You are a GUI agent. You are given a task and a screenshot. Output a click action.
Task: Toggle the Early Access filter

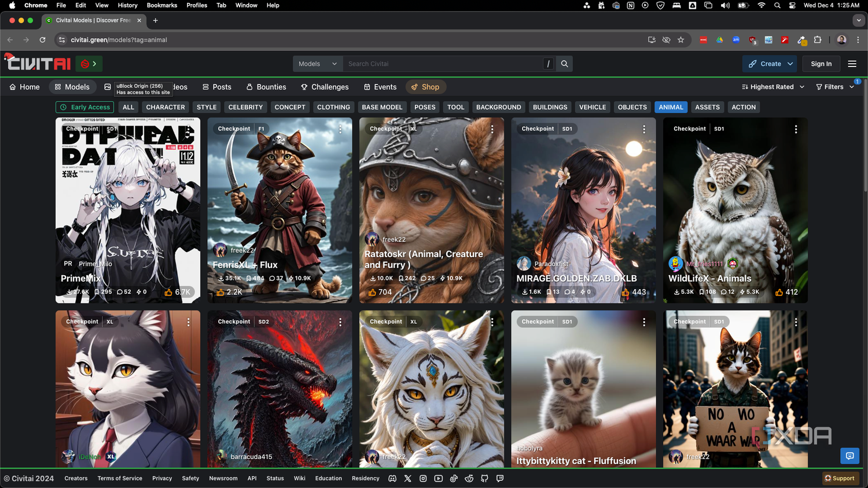coord(85,107)
